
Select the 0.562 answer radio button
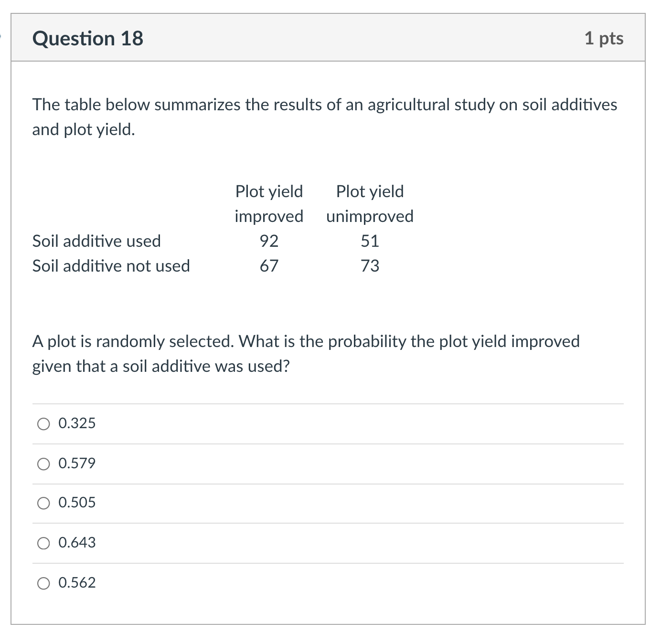tap(43, 582)
